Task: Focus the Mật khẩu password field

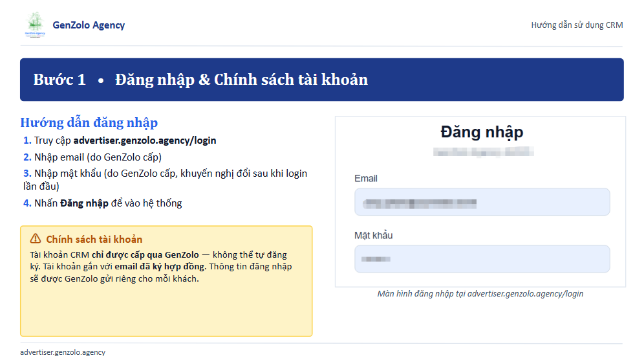Action: [x=482, y=259]
